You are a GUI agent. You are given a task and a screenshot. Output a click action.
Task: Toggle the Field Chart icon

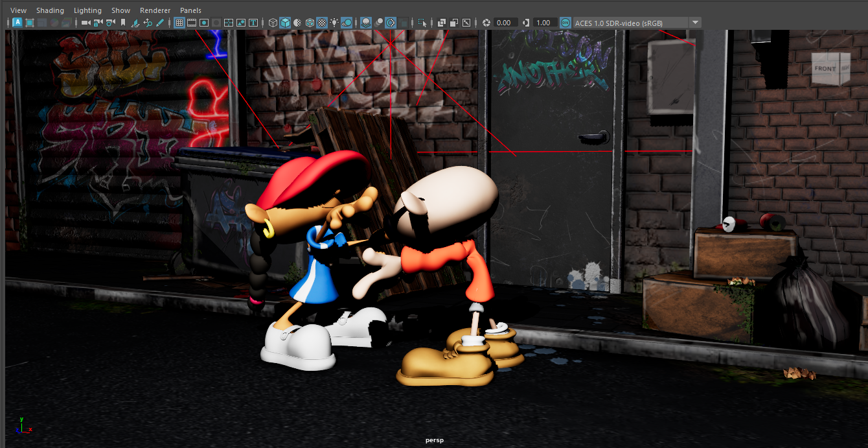pos(229,23)
